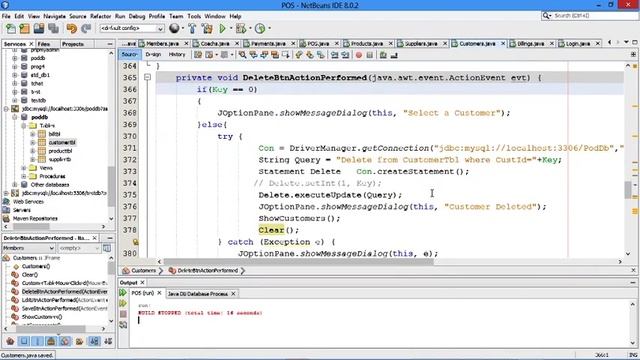Click the Stop Macro Recording icon

tap(370, 55)
